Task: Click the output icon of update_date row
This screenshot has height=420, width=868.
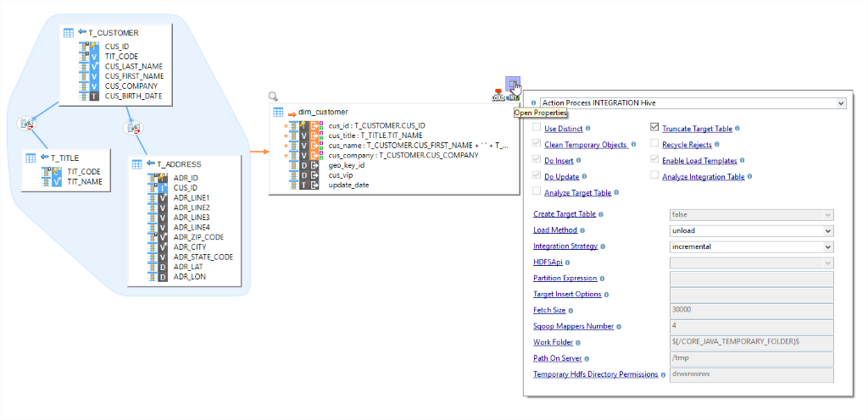Action: [314, 185]
